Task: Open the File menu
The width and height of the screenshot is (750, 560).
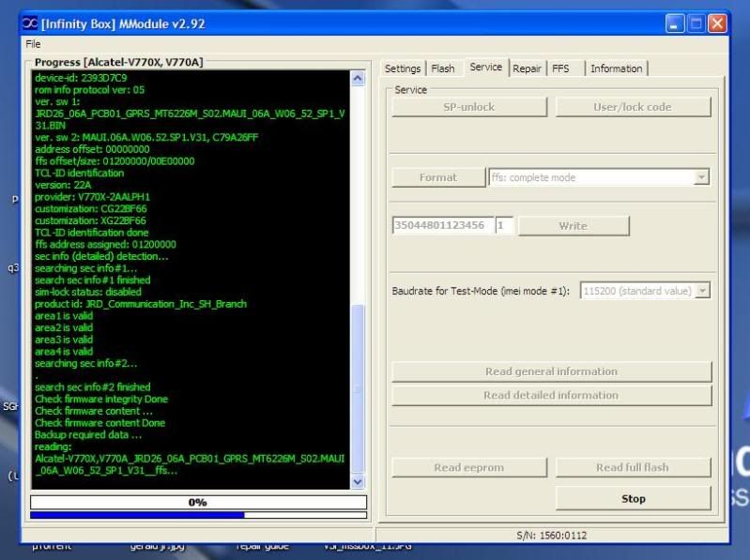Action: 33,44
